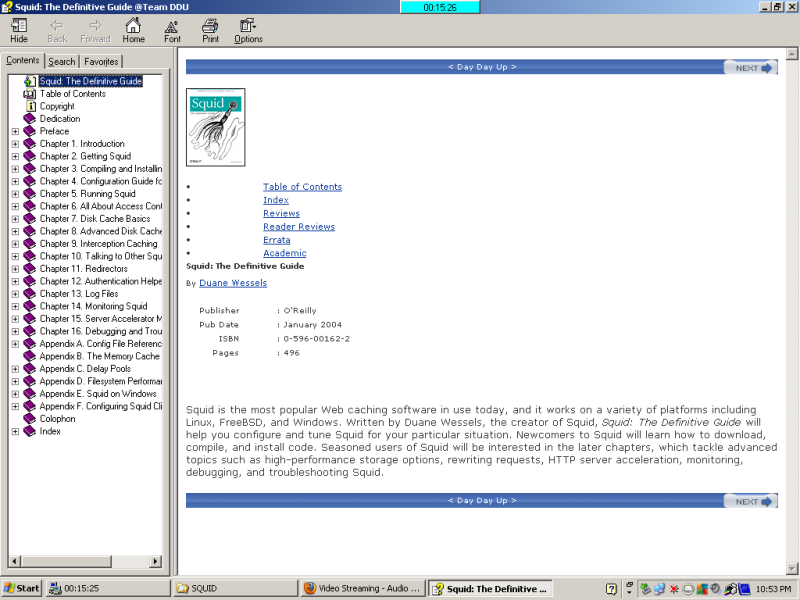This screenshot has width=800, height=600.
Task: Open the Index link in page
Action: 276,200
